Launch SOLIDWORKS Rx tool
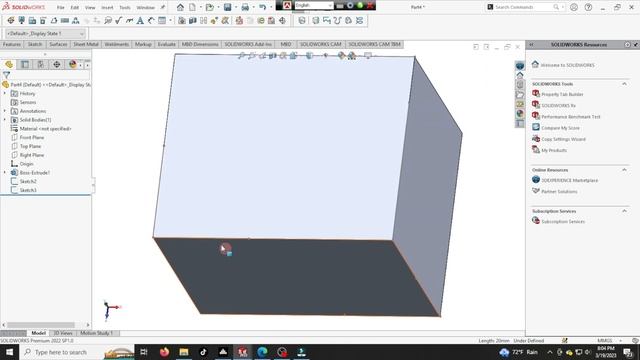This screenshot has height=360, width=640. [558, 105]
